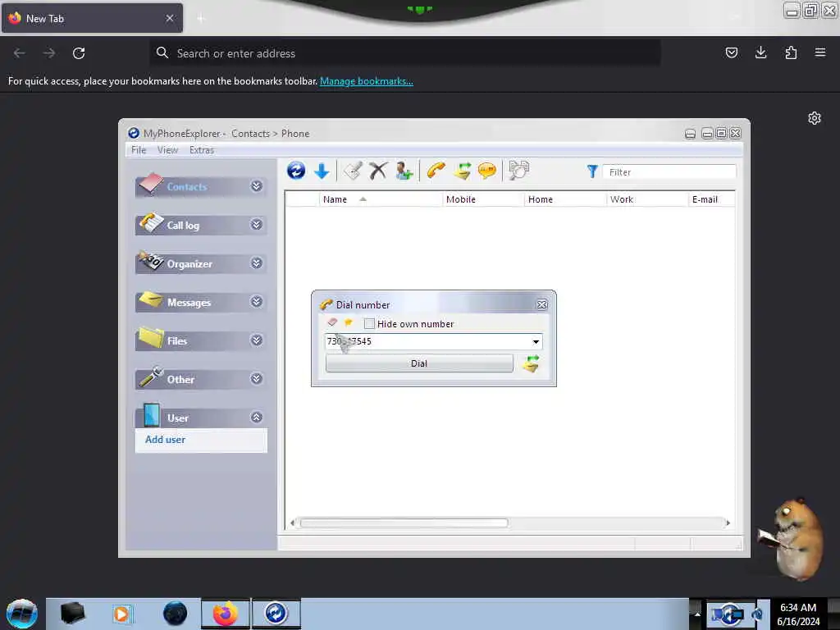840x630 pixels.
Task: Click the blue funnel filter icon
Action: [x=592, y=171]
